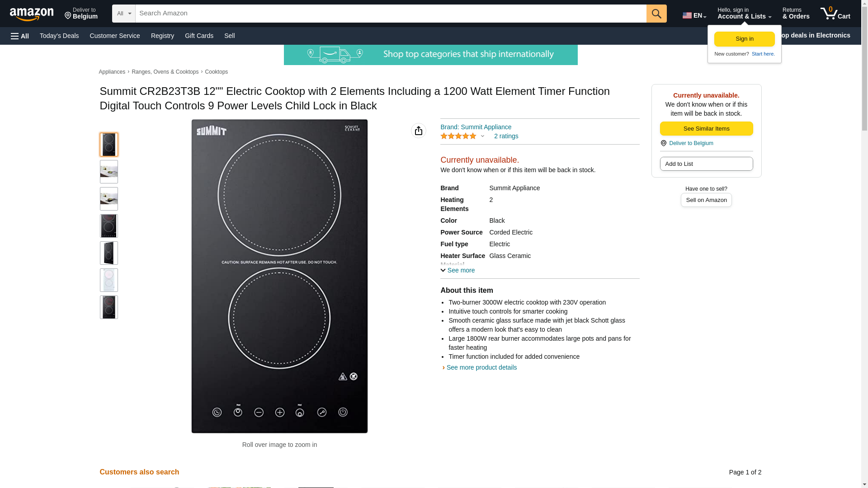
Task: Expand See more product specifications
Action: 458,270
